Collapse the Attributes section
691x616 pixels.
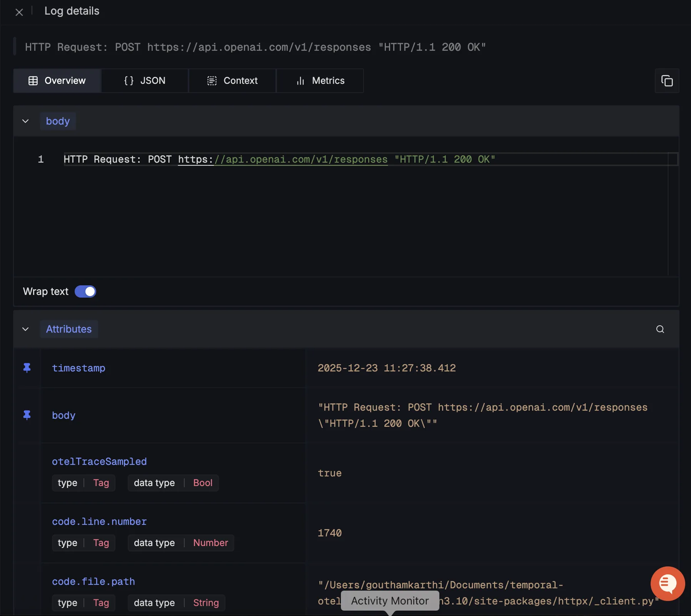click(25, 329)
